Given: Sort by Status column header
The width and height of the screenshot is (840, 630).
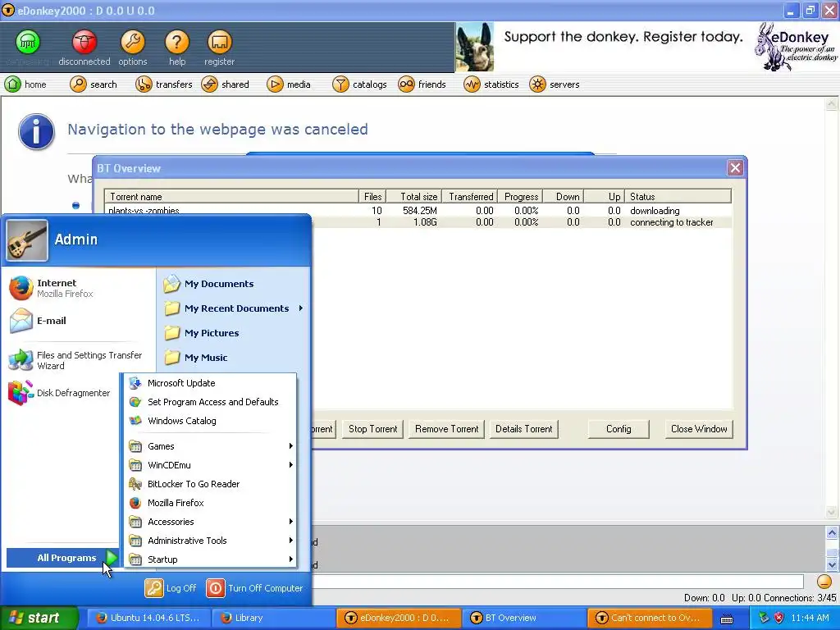Looking at the screenshot, I should pos(678,197).
